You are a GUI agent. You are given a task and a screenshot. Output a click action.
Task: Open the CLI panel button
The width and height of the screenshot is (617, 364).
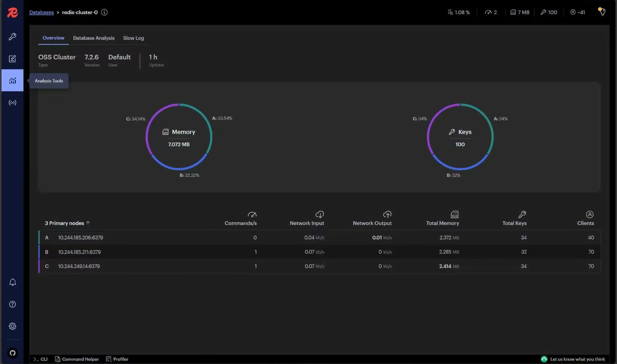[40, 359]
